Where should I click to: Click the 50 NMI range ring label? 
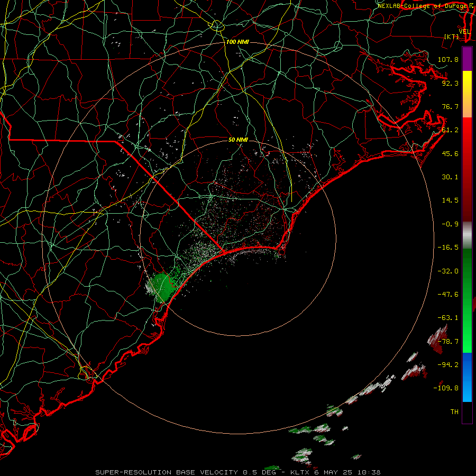pyautogui.click(x=238, y=140)
